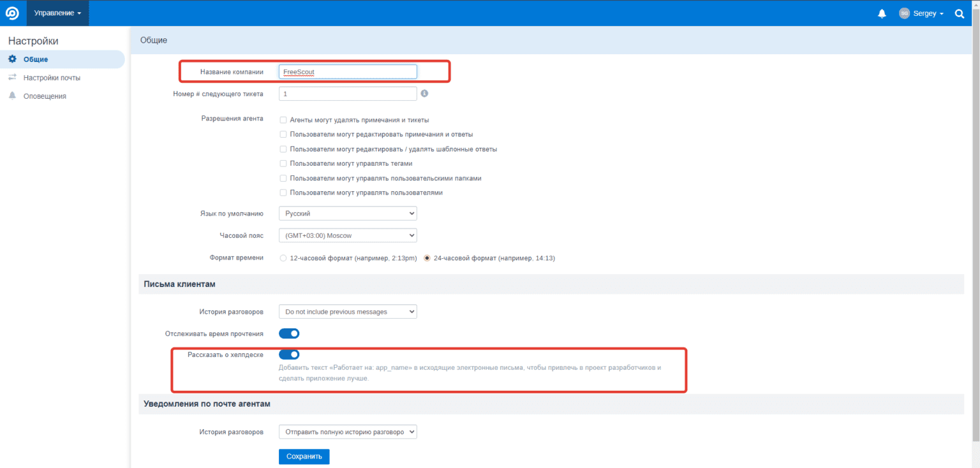Click the Сохранить button
The height and width of the screenshot is (468, 980).
coord(304,457)
